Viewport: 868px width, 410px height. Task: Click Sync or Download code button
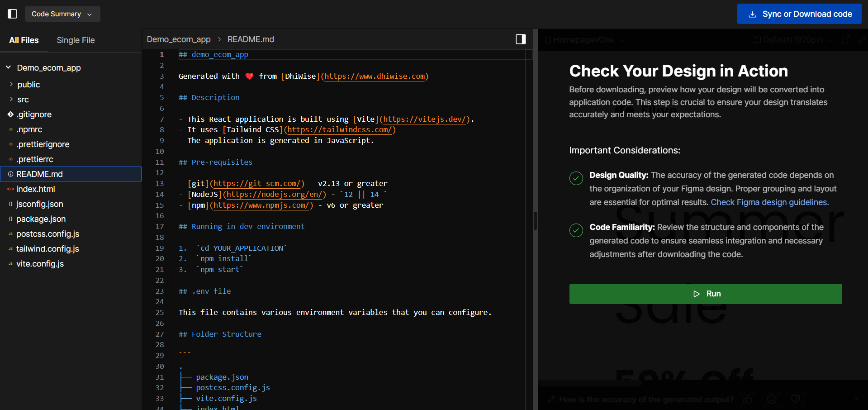click(x=799, y=14)
